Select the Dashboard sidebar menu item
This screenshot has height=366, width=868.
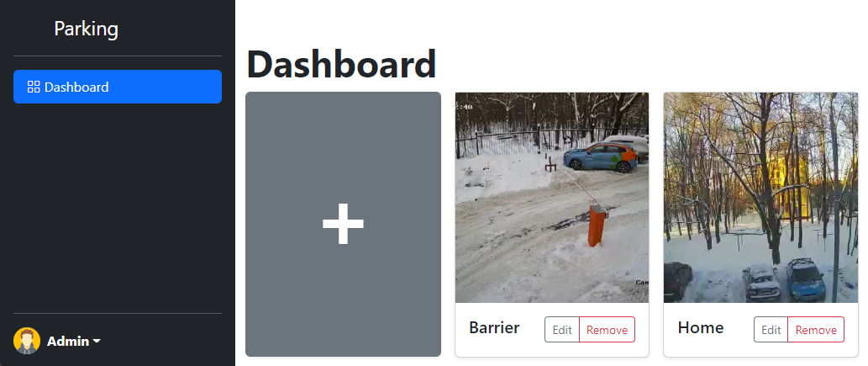point(118,87)
